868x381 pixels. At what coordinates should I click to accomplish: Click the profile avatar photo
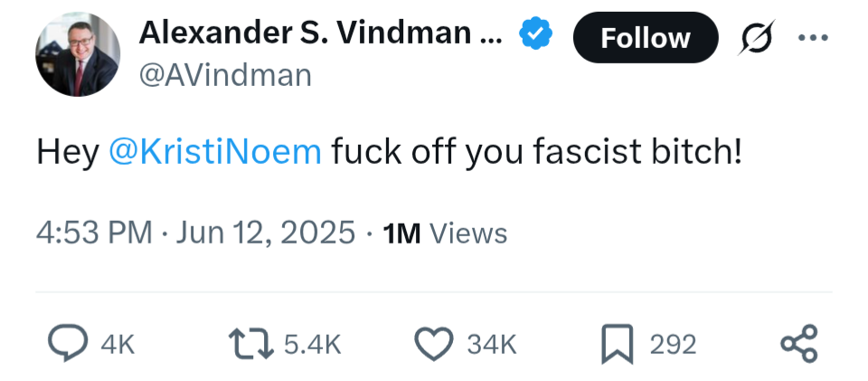tap(78, 54)
